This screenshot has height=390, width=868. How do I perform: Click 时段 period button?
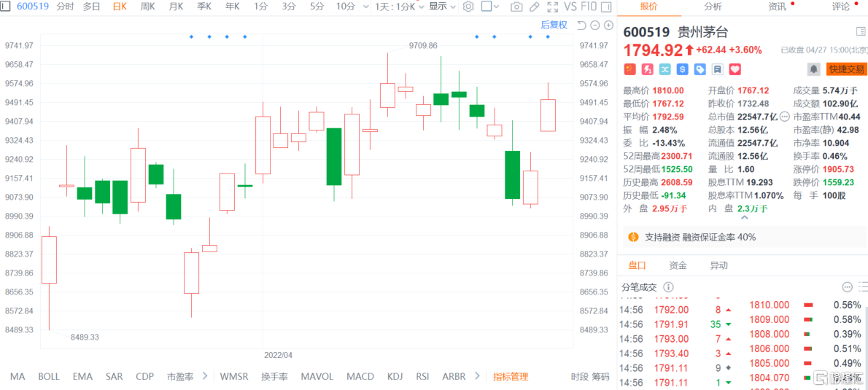tap(579, 376)
